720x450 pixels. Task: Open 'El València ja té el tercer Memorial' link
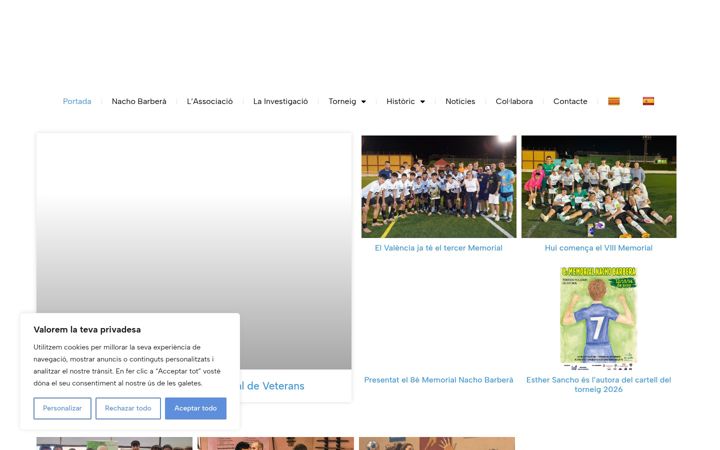point(439,248)
